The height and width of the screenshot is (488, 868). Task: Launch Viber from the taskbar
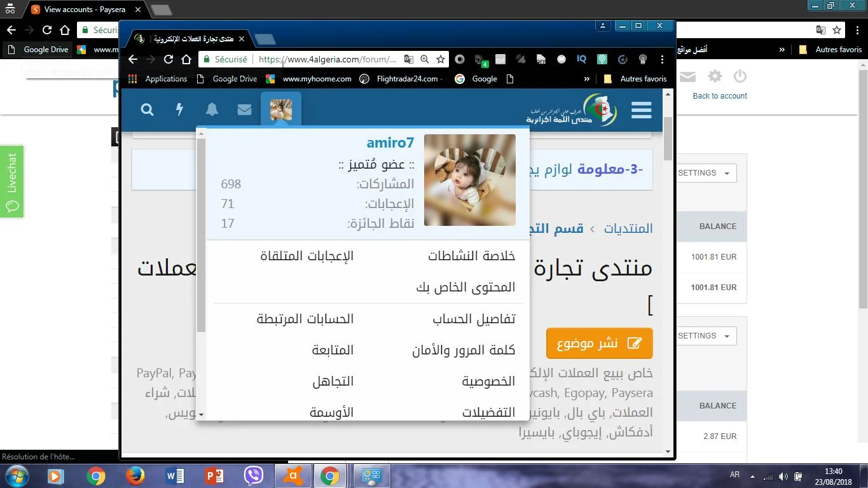(253, 476)
